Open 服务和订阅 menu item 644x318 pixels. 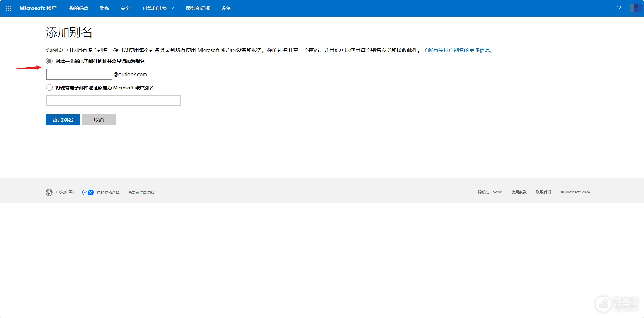[x=198, y=8]
